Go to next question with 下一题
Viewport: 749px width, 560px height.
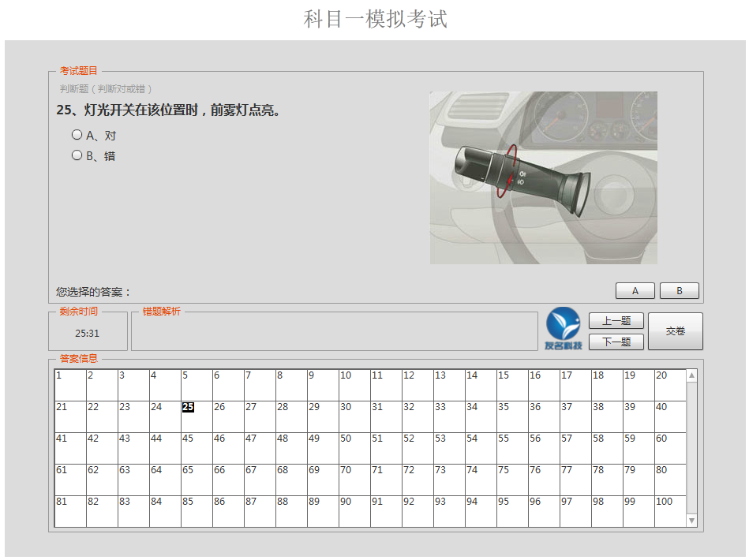tap(616, 342)
